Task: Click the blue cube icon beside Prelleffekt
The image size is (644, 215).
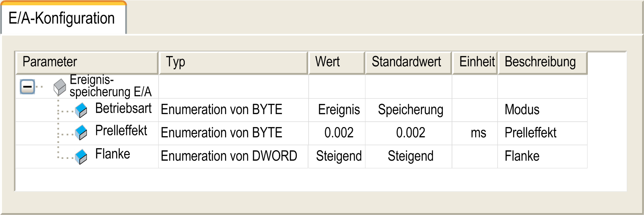Action: pyautogui.click(x=81, y=133)
